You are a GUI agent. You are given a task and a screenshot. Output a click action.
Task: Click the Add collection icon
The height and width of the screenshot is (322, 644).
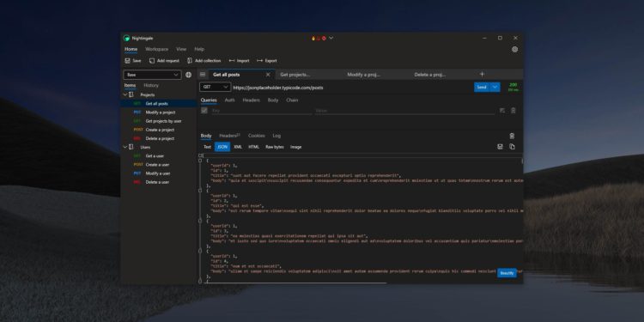pos(190,61)
